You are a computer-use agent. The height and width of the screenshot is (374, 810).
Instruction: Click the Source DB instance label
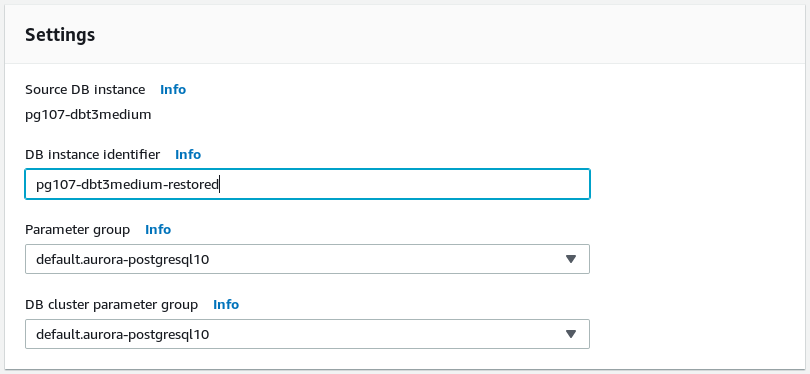click(x=85, y=89)
